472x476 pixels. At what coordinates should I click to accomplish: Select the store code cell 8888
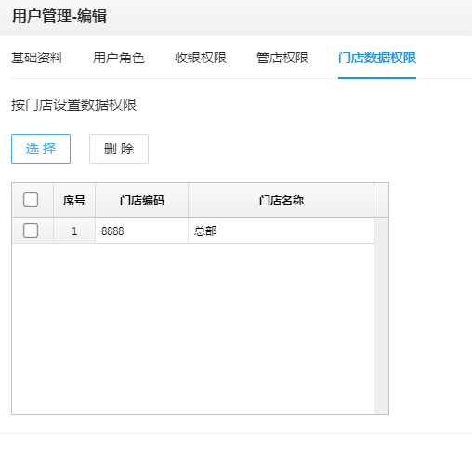pyautogui.click(x=142, y=231)
